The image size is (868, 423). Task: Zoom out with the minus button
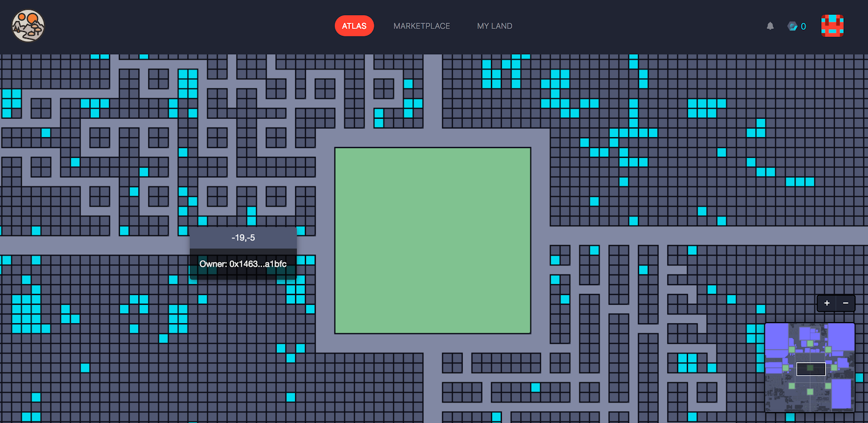click(x=845, y=303)
